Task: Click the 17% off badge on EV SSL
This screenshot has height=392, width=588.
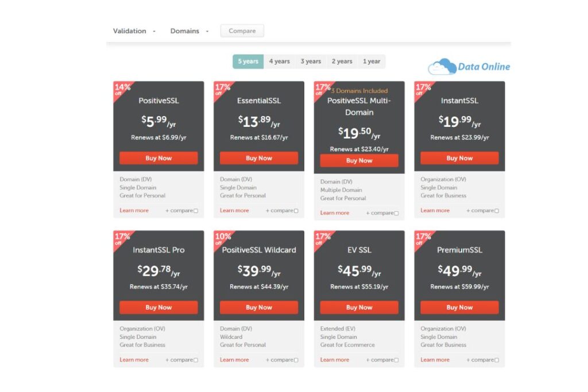Action: tap(323, 238)
